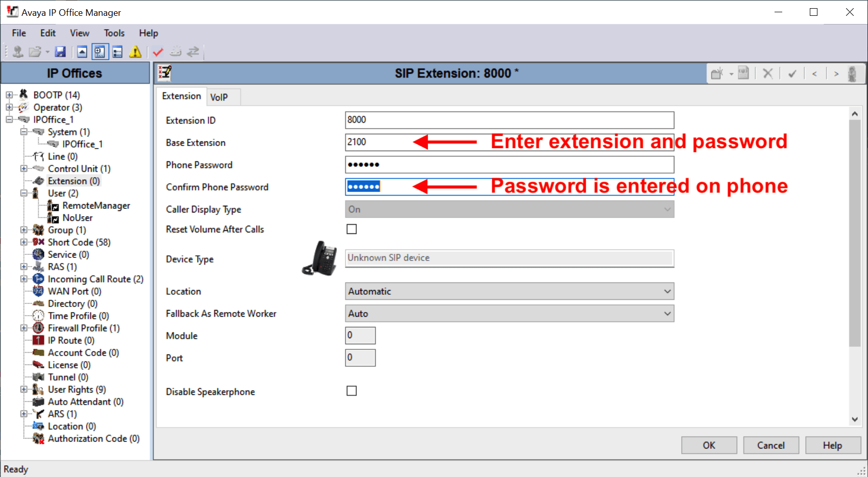868x477 pixels.
Task: Show the error pane warning icon
Action: (135, 52)
